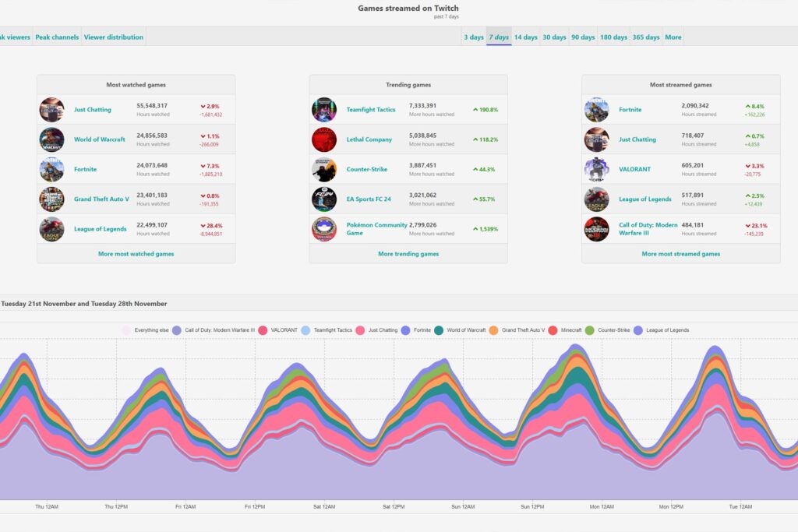
Task: Click the Teamfight Tactics game icon
Action: [324, 110]
